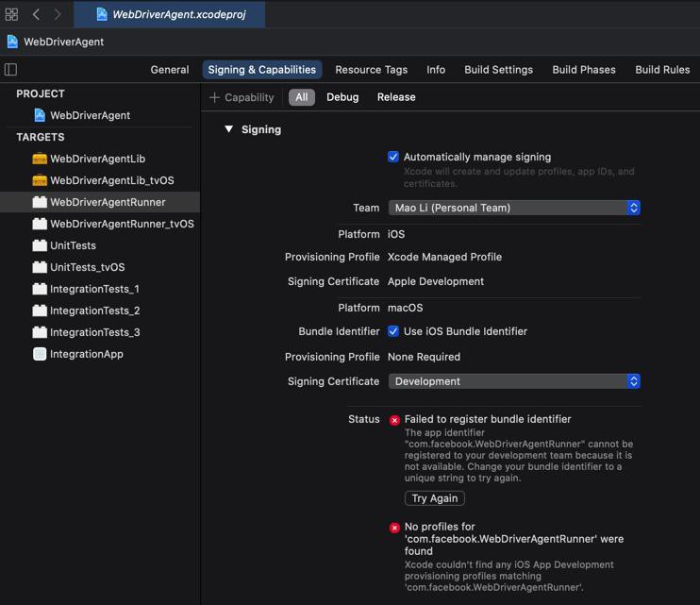Click the WebDriverAgent project icon in the sidebar

(x=40, y=115)
